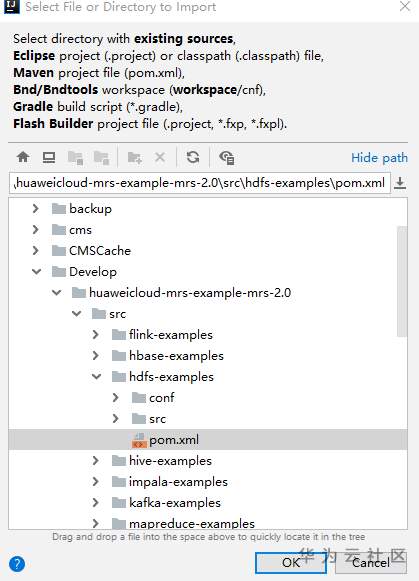Screen dimensions: 419x581
Task: Jump to the Desktop directory icon
Action: [49, 157]
